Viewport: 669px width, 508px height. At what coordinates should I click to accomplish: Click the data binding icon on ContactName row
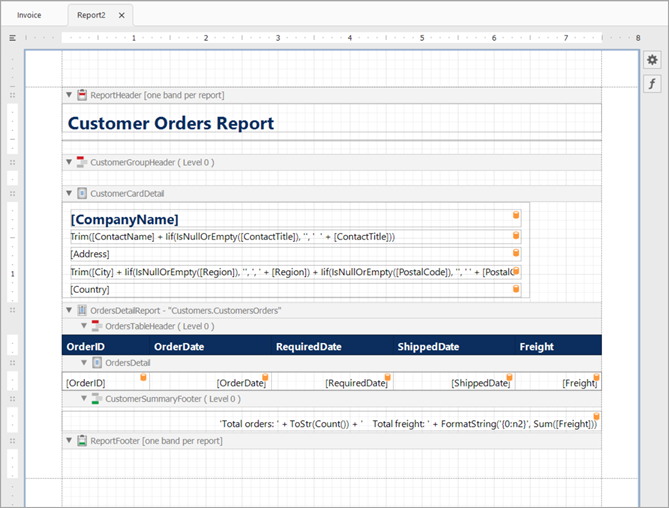tap(516, 235)
